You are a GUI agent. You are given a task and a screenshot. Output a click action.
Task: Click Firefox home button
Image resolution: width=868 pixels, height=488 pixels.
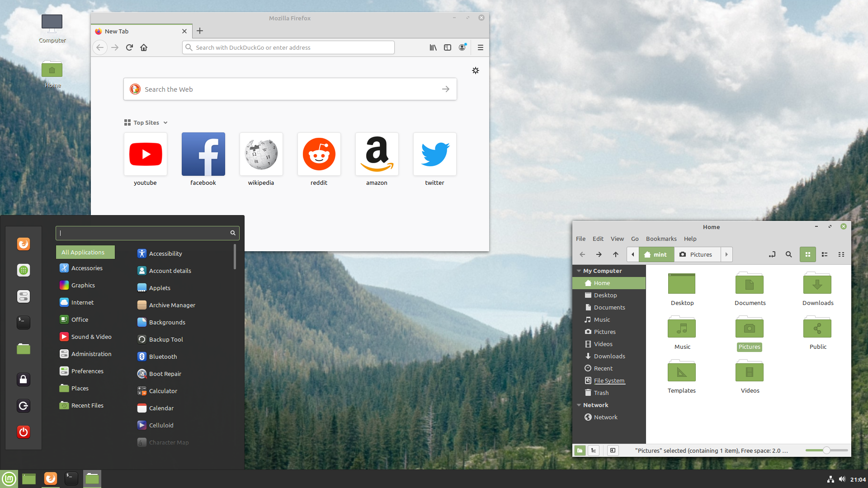144,47
